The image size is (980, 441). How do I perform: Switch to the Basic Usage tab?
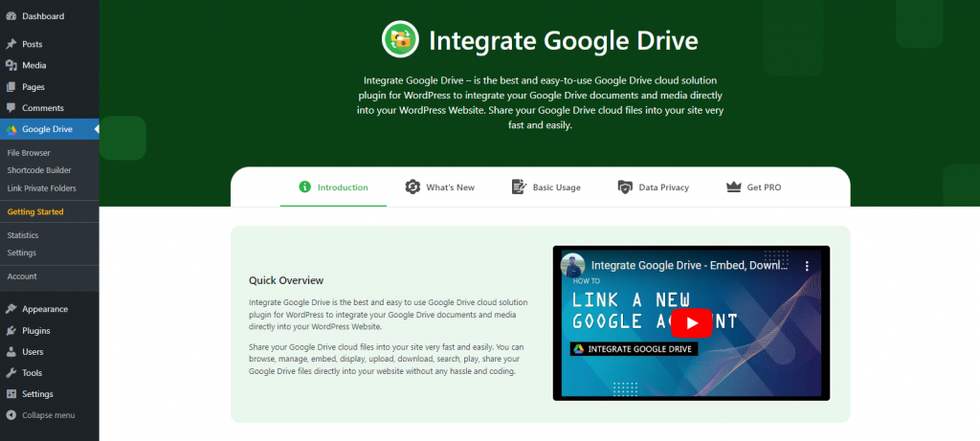[546, 187]
